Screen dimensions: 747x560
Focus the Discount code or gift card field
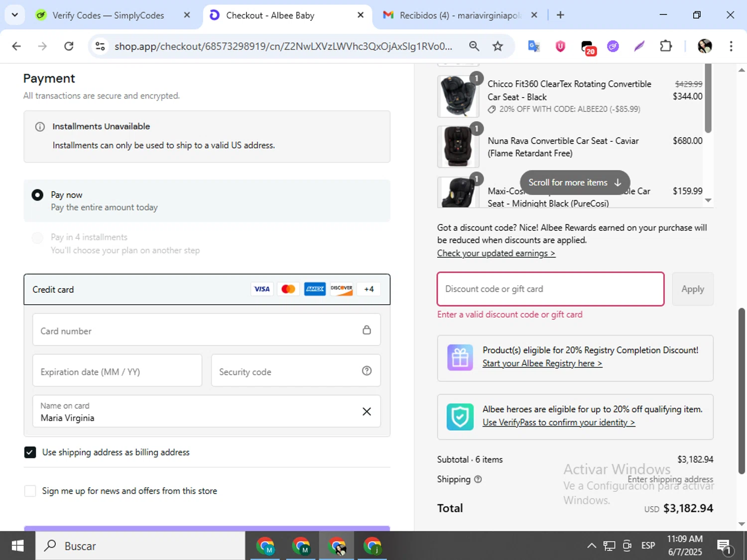point(551,289)
